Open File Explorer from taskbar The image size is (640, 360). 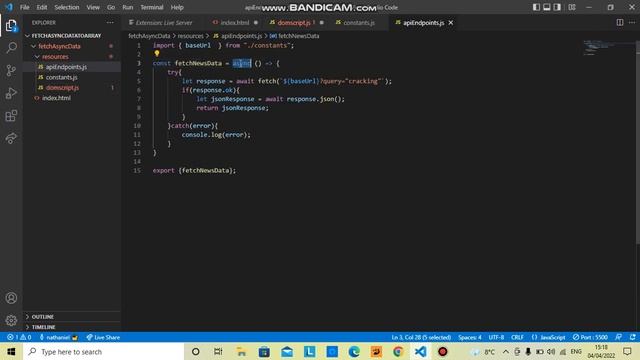click(x=241, y=351)
